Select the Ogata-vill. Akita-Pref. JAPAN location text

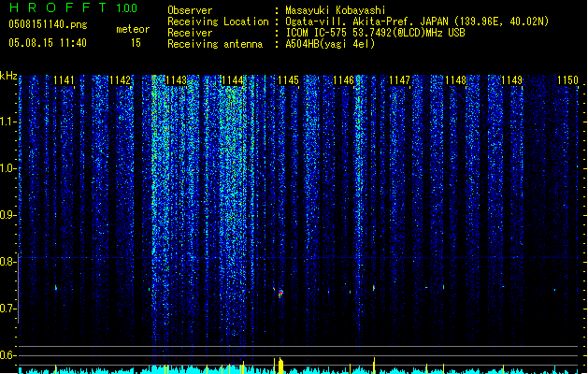(x=417, y=22)
